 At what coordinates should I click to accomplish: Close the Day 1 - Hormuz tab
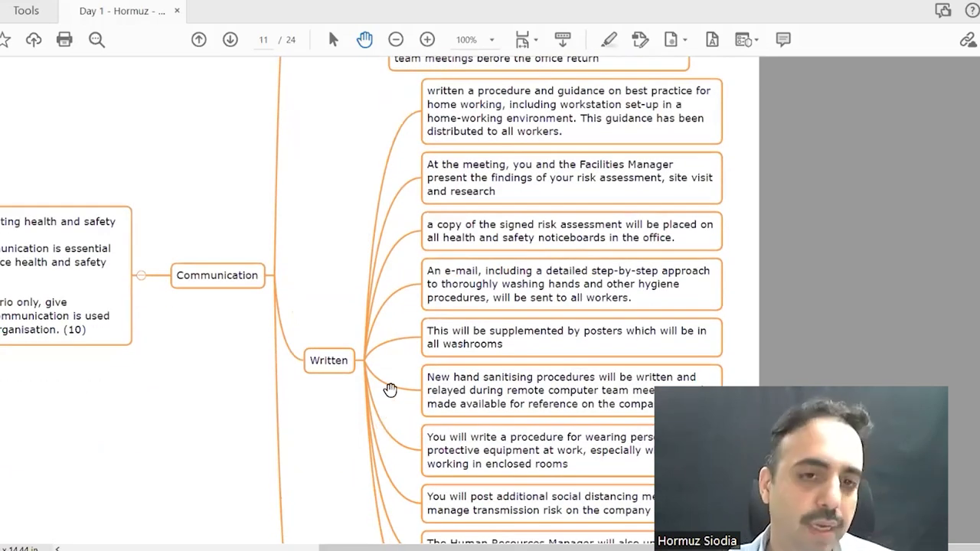(x=177, y=11)
